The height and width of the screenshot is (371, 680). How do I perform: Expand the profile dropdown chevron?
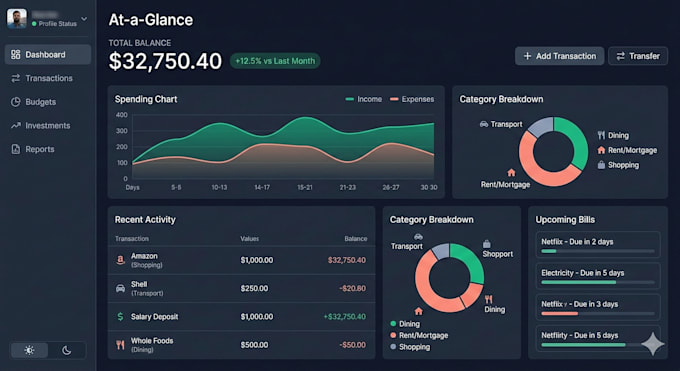[x=84, y=19]
